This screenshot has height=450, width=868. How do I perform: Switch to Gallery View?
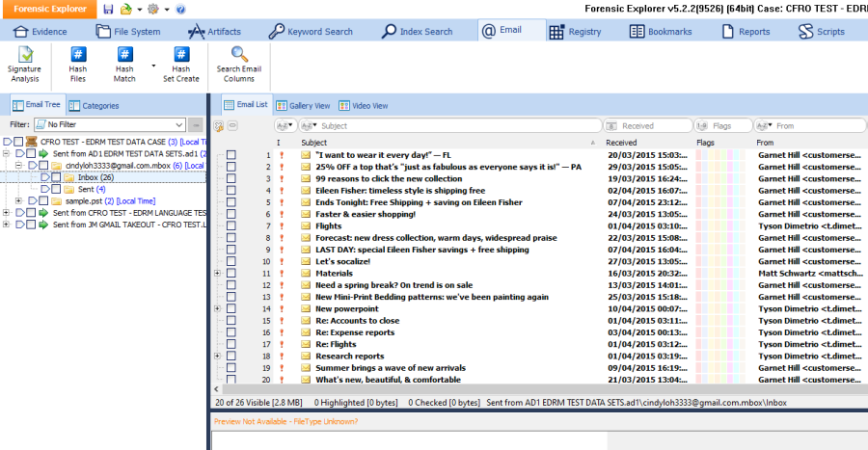pyautogui.click(x=303, y=105)
